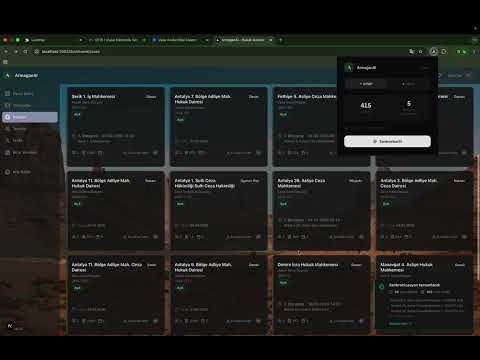This screenshot has width=480, height=360.
Task: Select the right tab in the extension popup
Action: [408, 84]
